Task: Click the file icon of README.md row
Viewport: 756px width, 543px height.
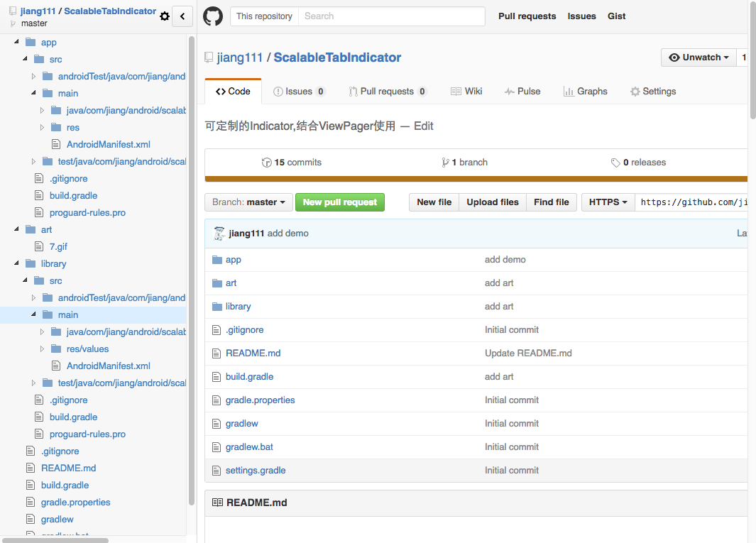Action: [217, 353]
